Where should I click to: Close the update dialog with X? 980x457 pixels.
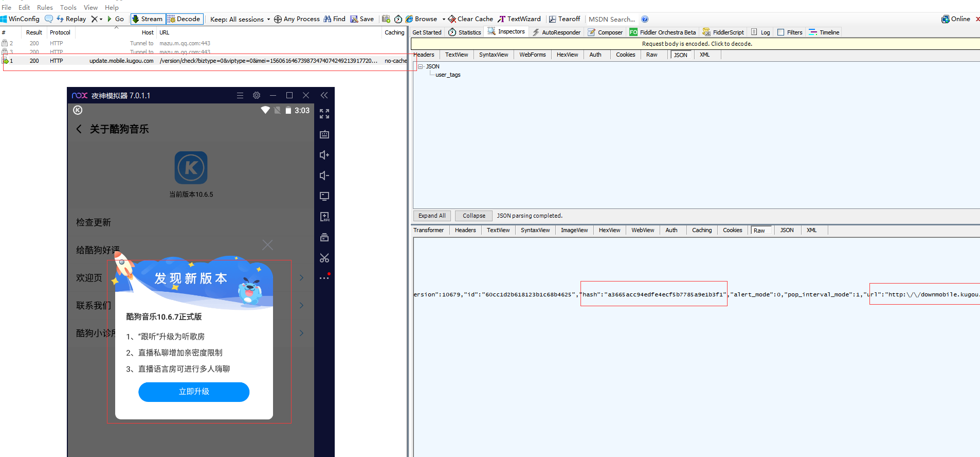click(x=267, y=245)
